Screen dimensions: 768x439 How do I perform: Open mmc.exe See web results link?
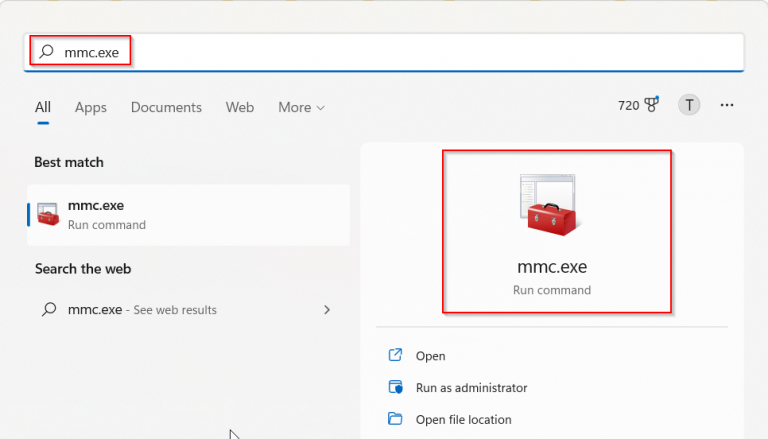pyautogui.click(x=142, y=310)
